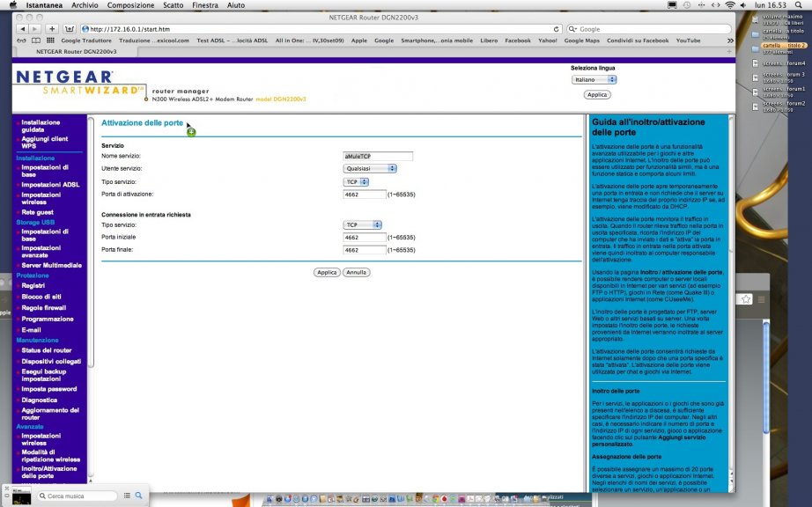Open the Archivio menu
The image size is (812, 507).
(85, 5)
